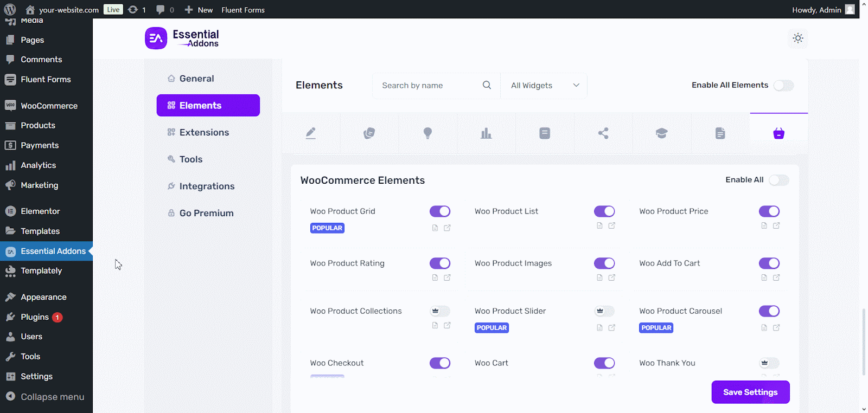Click the Search by name field
The width and height of the screenshot is (868, 413).
pos(437,86)
